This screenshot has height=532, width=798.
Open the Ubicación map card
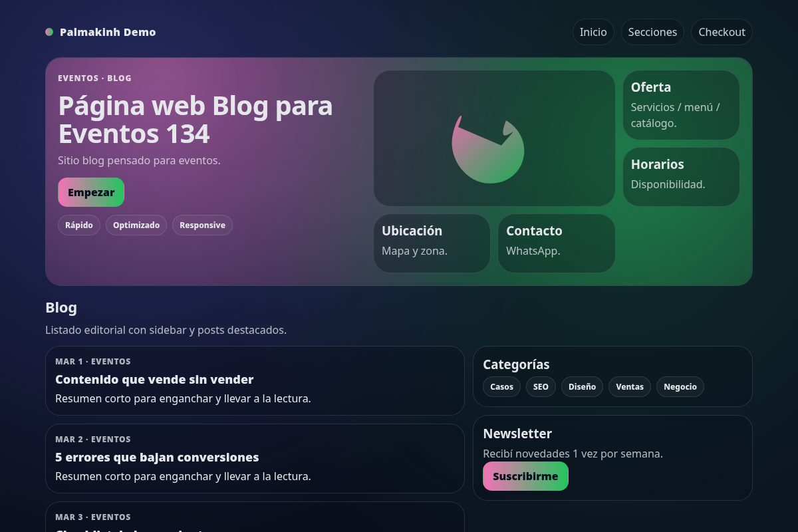click(432, 243)
